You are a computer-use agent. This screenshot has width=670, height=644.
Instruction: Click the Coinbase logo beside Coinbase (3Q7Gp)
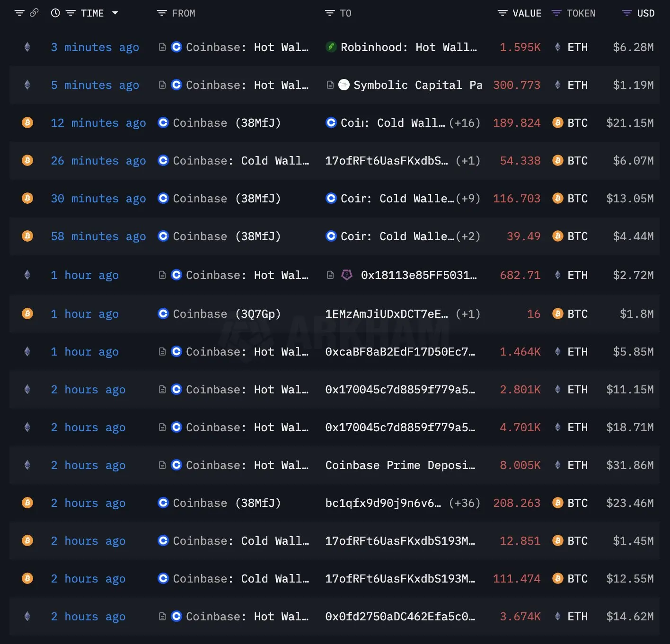tap(163, 313)
